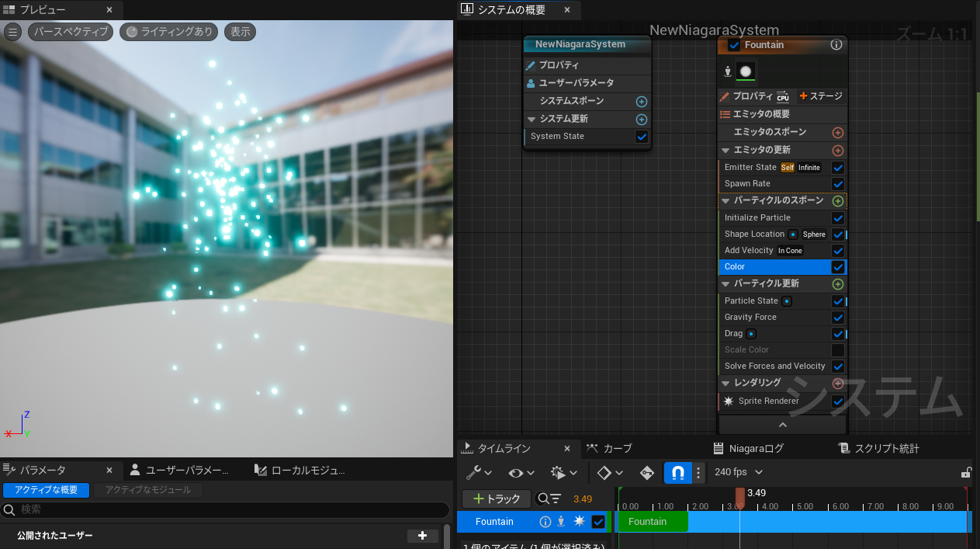980x549 pixels.
Task: Click the plus icon next to System Spawn
Action: (641, 102)
